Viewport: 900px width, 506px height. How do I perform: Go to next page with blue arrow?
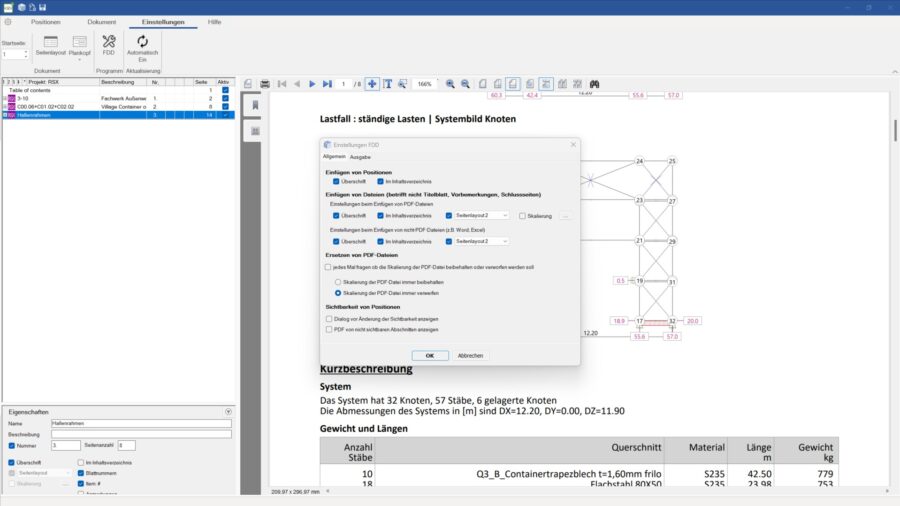click(x=312, y=84)
